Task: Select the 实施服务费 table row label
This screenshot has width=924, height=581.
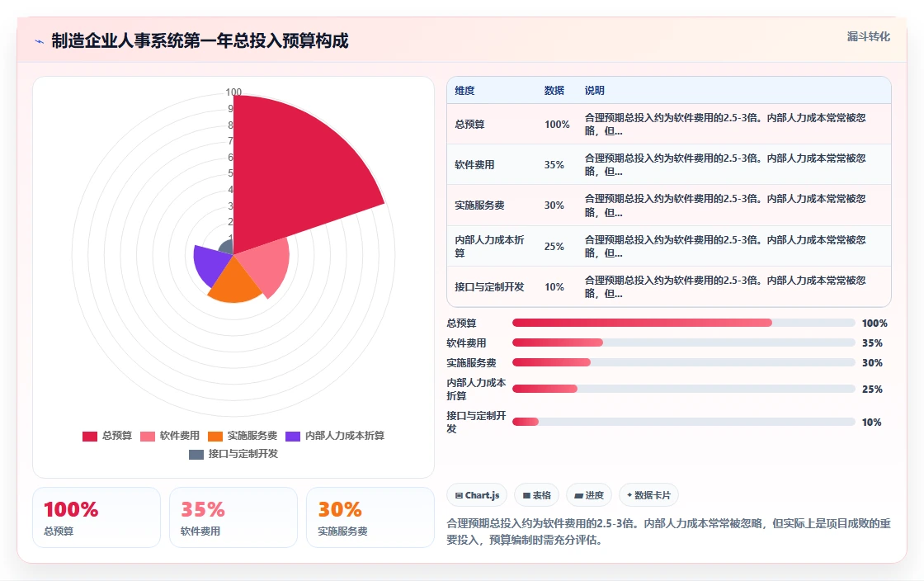Action: [479, 205]
